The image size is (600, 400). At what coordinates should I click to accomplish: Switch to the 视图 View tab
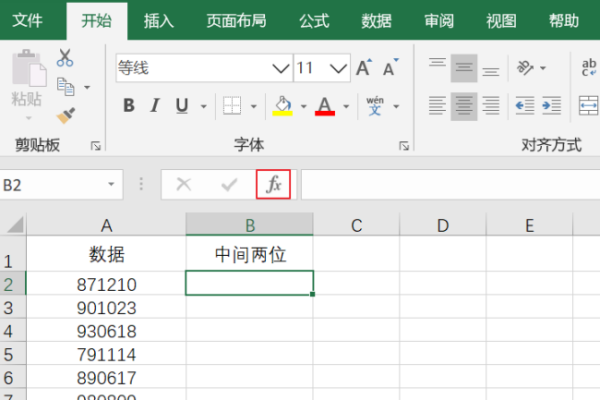click(501, 21)
